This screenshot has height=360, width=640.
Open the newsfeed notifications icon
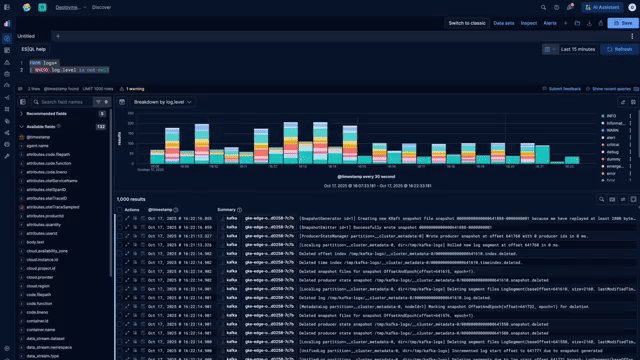tap(570, 7)
